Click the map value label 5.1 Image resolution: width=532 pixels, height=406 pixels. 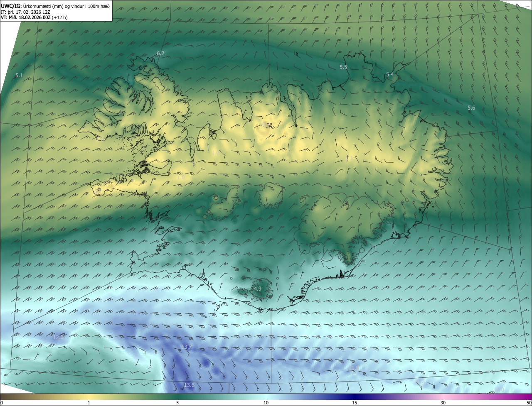coord(19,76)
